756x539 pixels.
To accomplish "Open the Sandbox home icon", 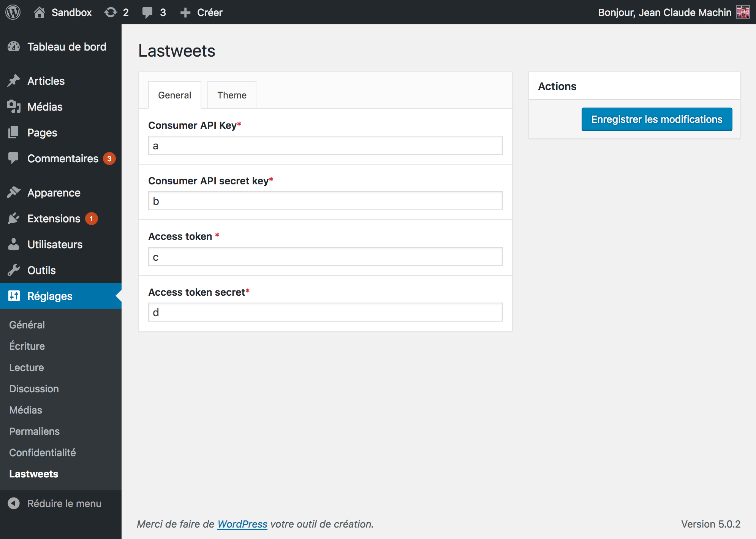I will tap(40, 12).
